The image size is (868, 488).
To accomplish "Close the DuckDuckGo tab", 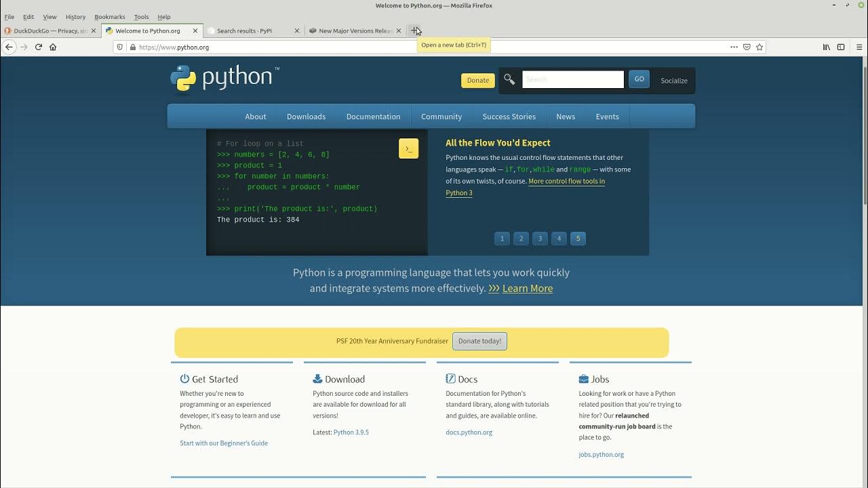I will 94,30.
